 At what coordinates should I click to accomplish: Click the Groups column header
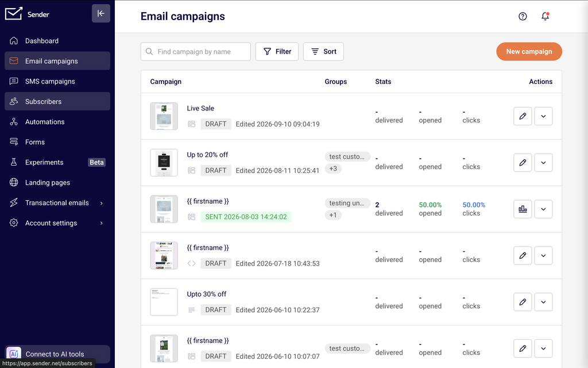click(335, 82)
